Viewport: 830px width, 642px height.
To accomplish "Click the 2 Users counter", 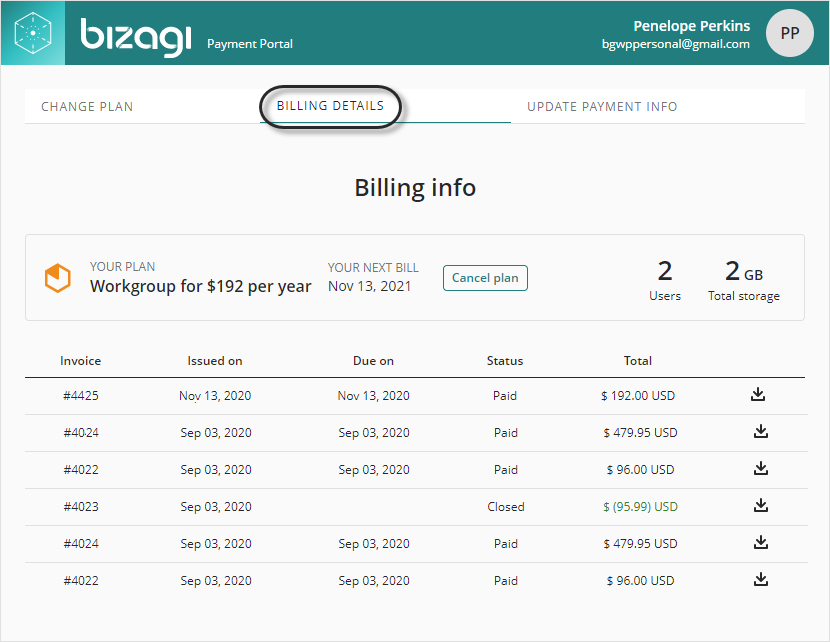I will 664,279.
